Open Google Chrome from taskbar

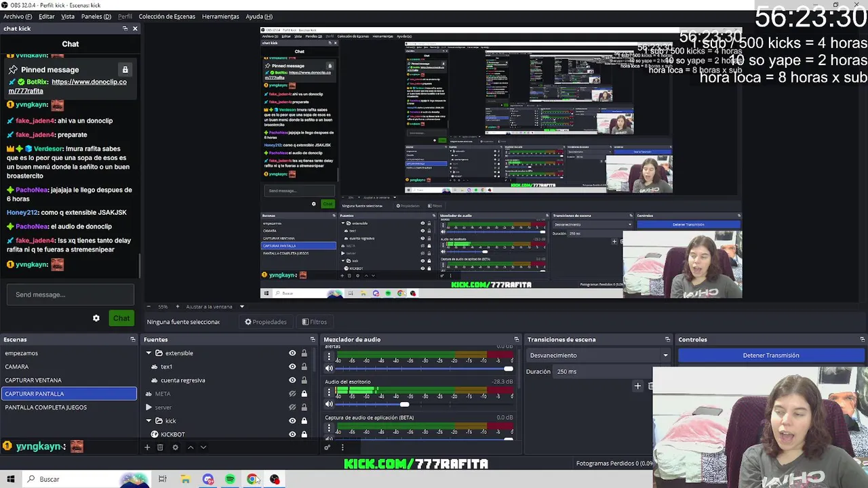tap(252, 479)
